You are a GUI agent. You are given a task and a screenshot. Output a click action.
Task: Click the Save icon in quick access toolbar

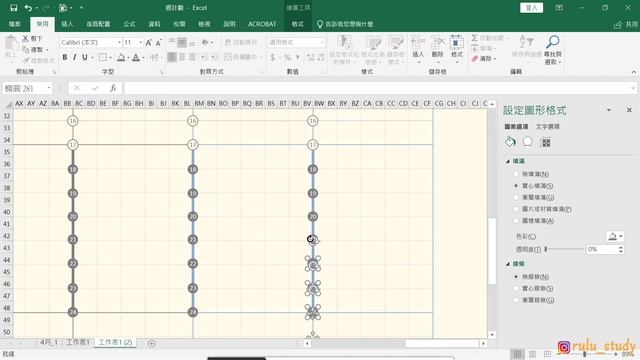click(13, 8)
